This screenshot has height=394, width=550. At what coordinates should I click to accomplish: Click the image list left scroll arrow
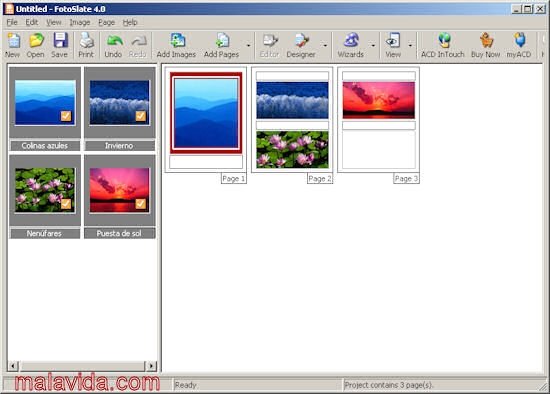tap(13, 366)
